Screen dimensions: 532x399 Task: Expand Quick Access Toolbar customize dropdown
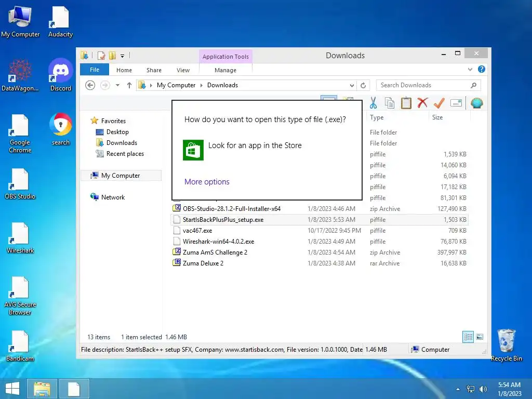point(123,56)
